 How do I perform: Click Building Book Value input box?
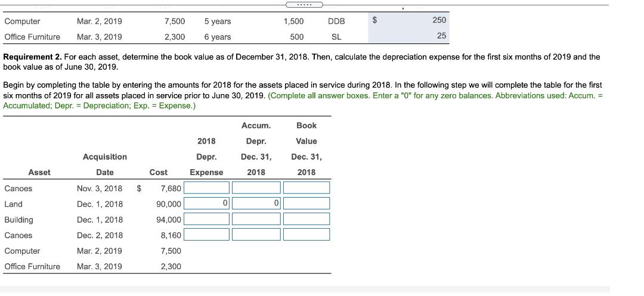pyautogui.click(x=306, y=219)
